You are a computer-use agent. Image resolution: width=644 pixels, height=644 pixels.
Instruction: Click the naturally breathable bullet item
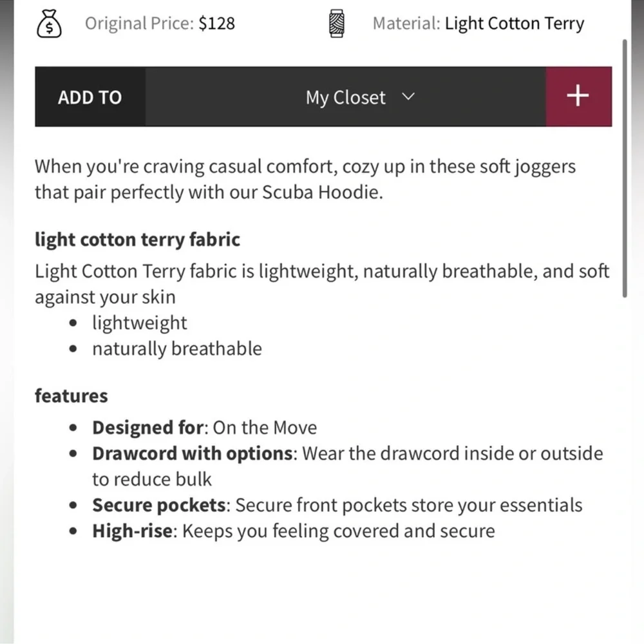(176, 348)
